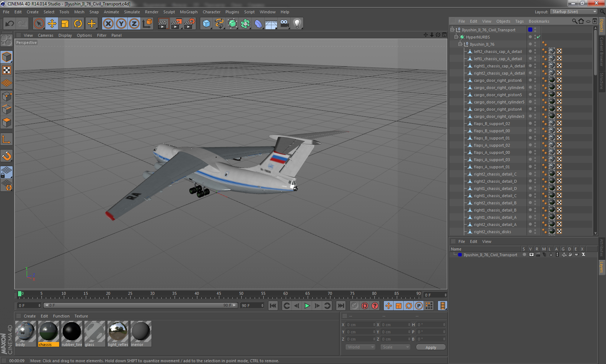Go to start of animation

coord(273,306)
